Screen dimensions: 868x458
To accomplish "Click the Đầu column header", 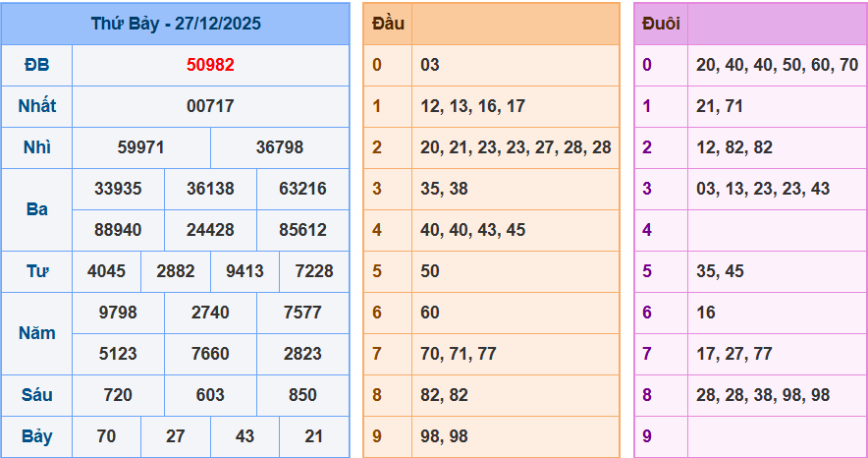I will click(x=388, y=24).
